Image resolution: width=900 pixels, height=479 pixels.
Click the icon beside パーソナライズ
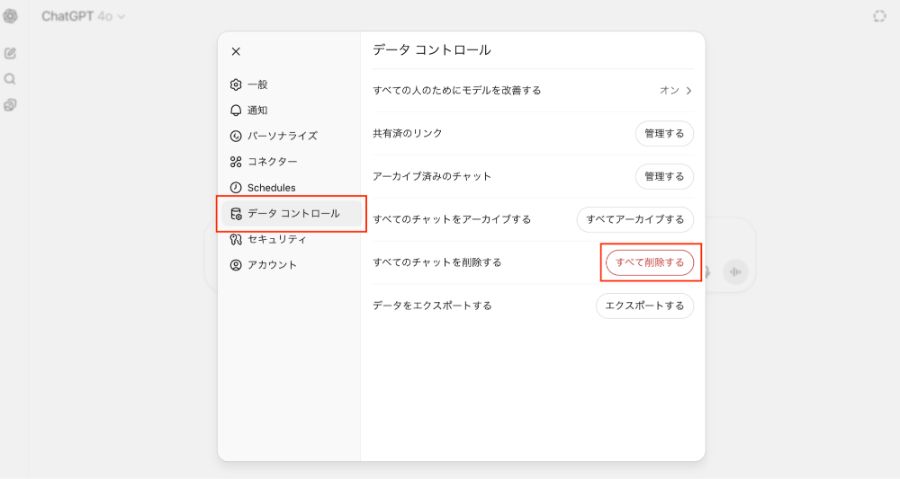235,136
